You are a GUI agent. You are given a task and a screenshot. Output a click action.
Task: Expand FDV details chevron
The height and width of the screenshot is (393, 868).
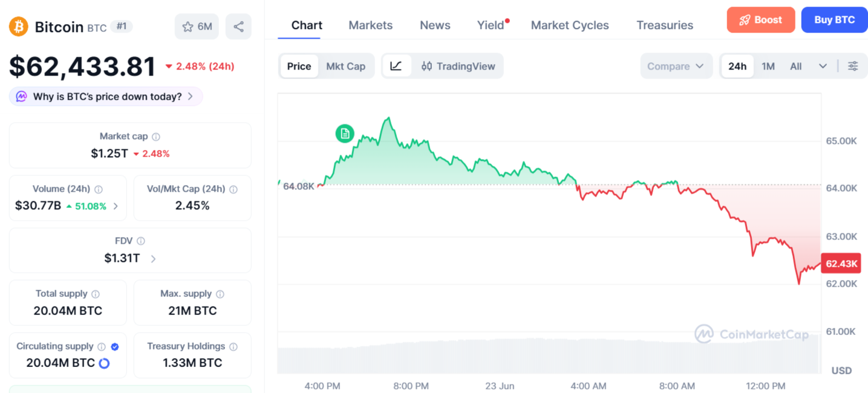(153, 259)
